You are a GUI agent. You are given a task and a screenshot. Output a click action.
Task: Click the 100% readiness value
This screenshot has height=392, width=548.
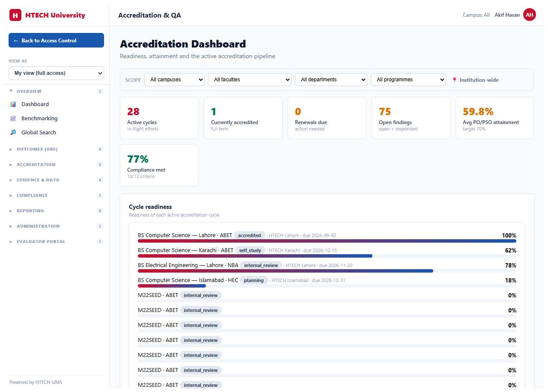click(x=509, y=235)
